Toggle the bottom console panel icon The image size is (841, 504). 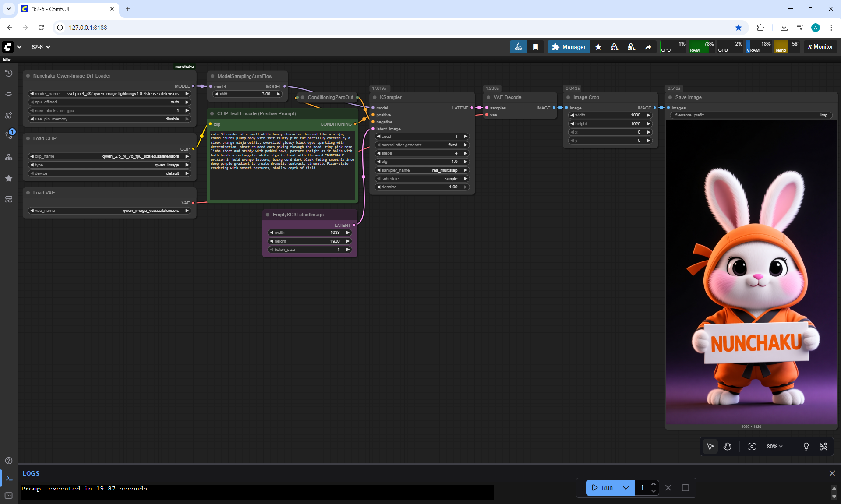point(8,479)
